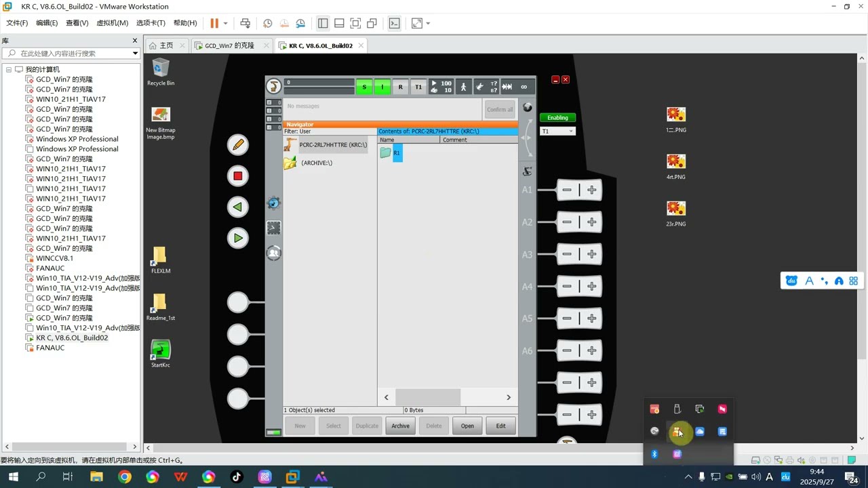Open the dropdown arrow next to Pause
The image size is (868, 488).
226,23
